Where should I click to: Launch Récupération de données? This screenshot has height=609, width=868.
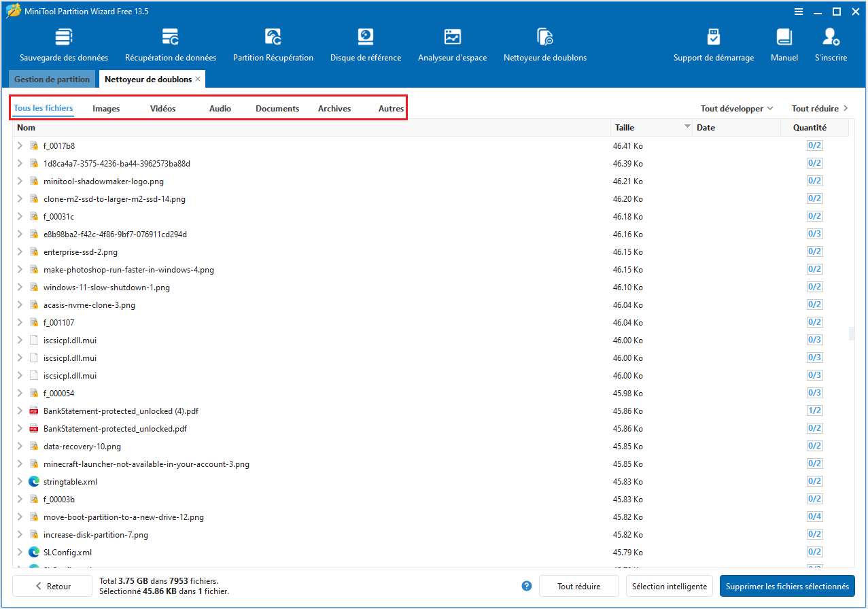(170, 43)
